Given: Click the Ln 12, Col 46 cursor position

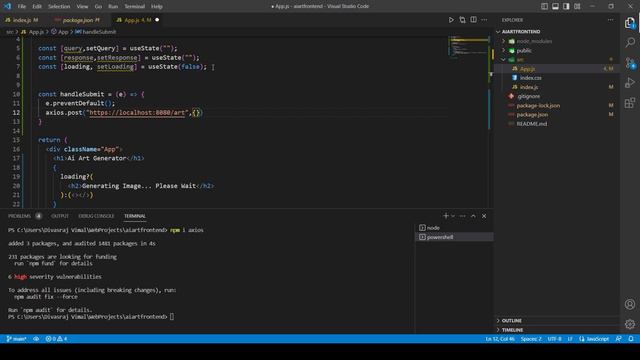Looking at the screenshot, I should 500,339.
